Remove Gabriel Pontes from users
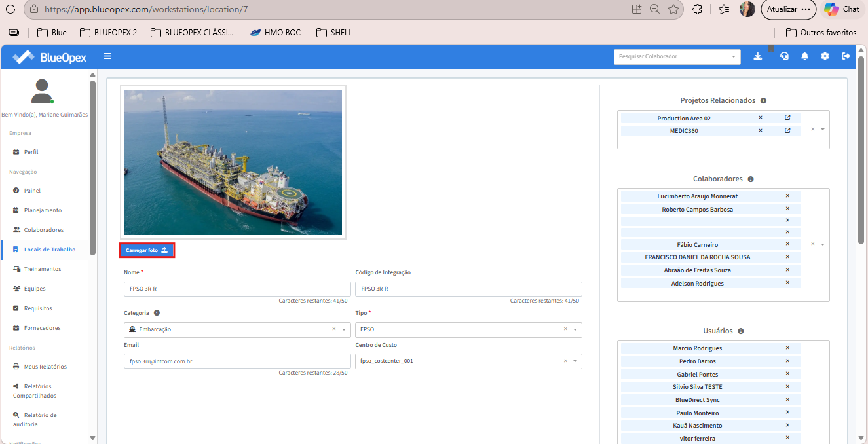Screen dimensions: 868x444 tap(787, 374)
